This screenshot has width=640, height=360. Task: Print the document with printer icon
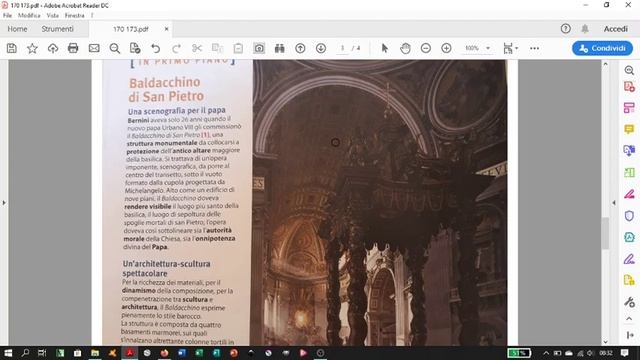point(73,48)
